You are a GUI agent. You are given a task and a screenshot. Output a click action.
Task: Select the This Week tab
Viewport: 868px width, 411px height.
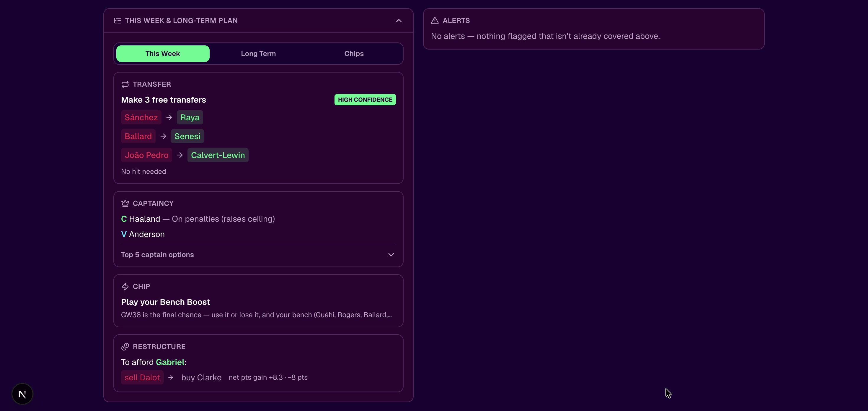(x=163, y=54)
